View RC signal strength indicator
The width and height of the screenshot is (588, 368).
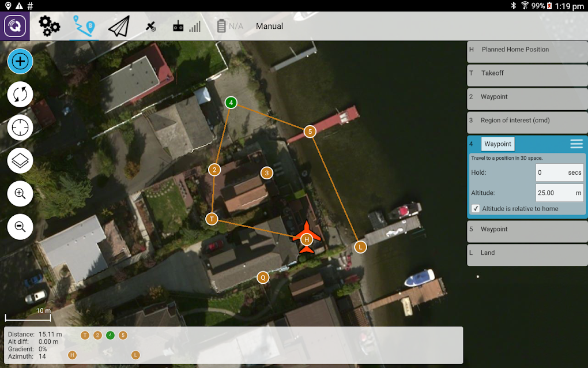194,26
